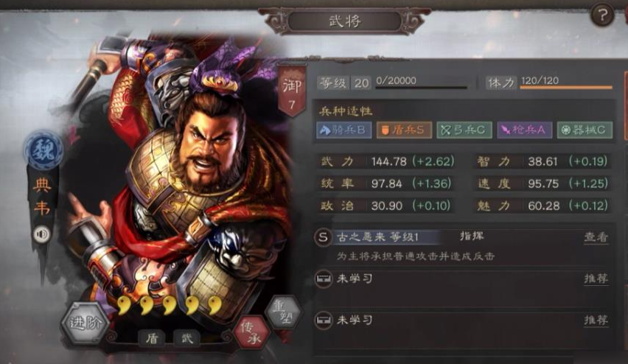
Task: Tap the 魏 faction emblem
Action: click(x=43, y=150)
